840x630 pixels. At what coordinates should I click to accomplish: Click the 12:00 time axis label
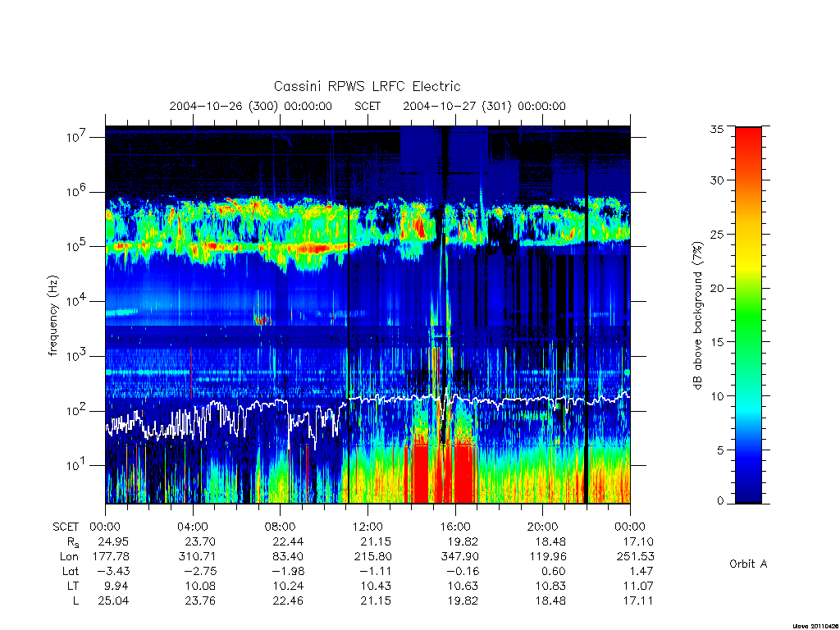tap(367, 527)
